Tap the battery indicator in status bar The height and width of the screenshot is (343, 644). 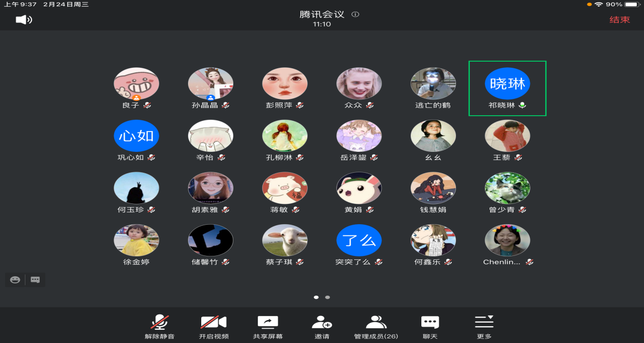[632, 5]
